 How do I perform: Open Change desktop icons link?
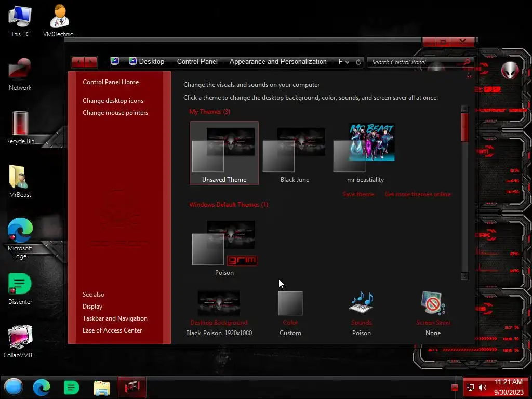tap(113, 101)
